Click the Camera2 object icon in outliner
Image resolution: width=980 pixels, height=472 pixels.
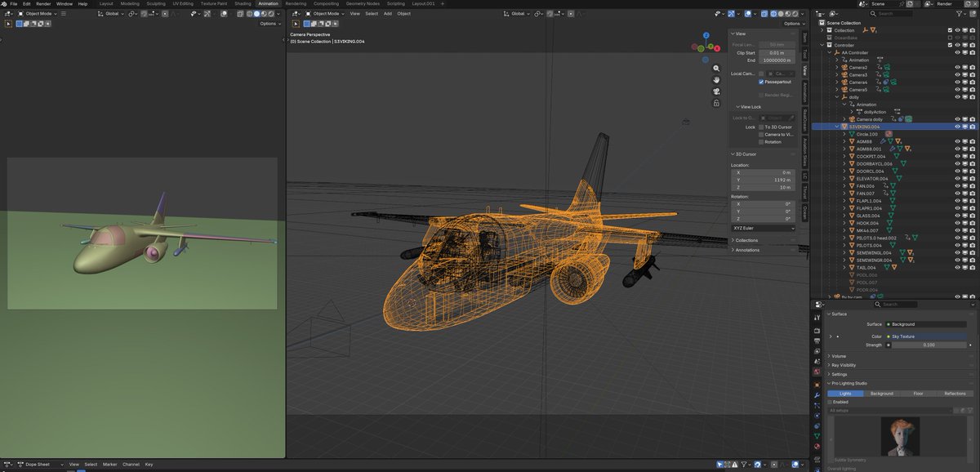[x=845, y=68]
